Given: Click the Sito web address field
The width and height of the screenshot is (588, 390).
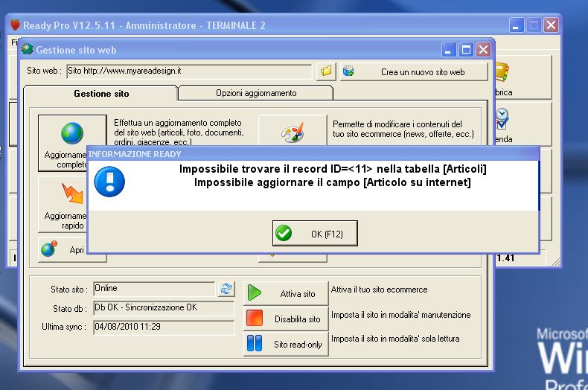Looking at the screenshot, I should tap(189, 71).
